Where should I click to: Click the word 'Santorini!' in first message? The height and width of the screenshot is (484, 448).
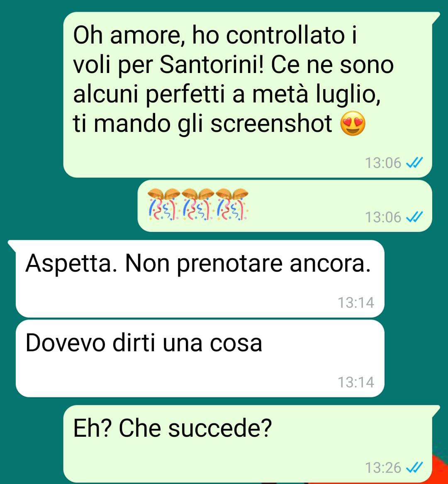pyautogui.click(x=212, y=65)
